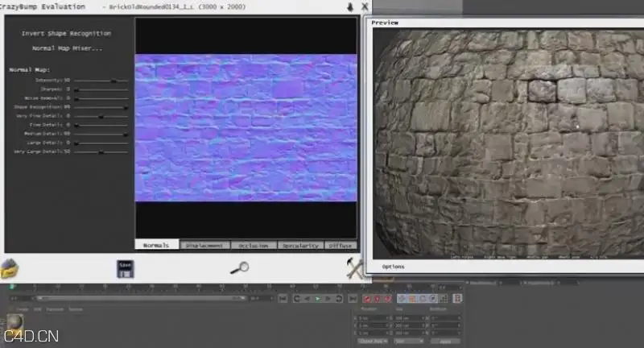Adjust the Very Fine Detail slider
Viewport: 644px width, 348px height.
(101, 117)
